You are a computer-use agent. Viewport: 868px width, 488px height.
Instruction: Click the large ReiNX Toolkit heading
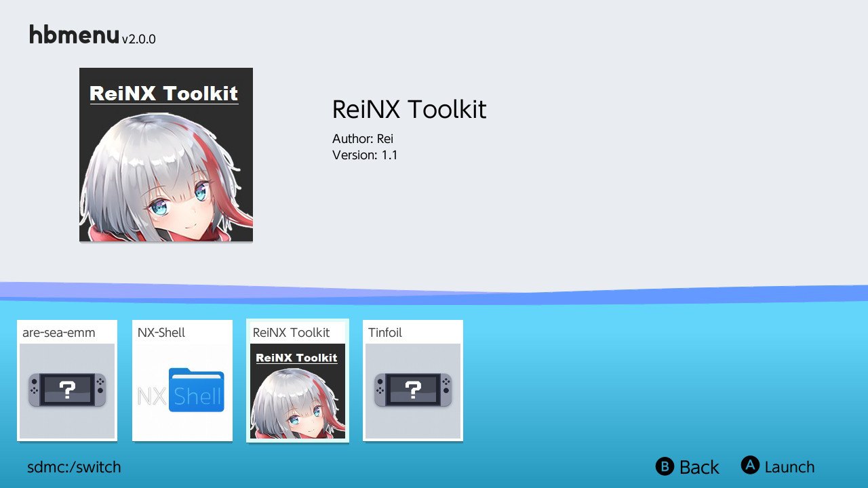coord(409,109)
